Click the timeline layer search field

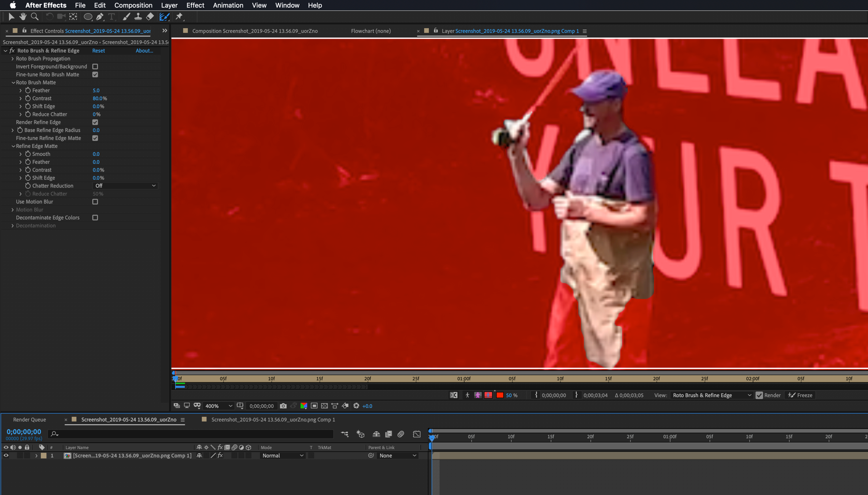pyautogui.click(x=191, y=434)
